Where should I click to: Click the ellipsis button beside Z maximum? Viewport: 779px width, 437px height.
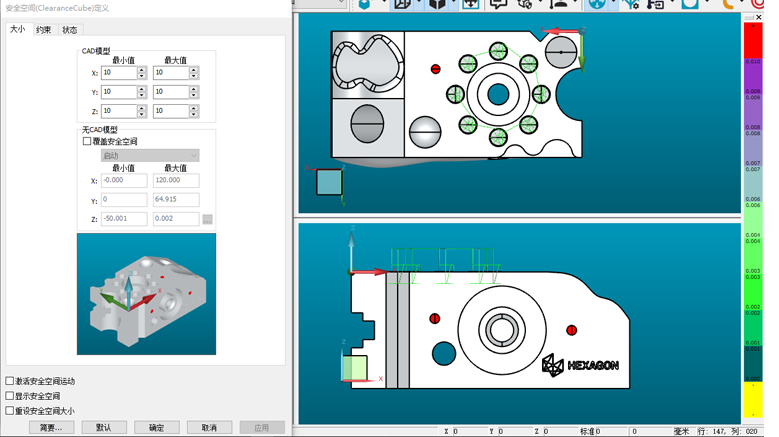[207, 219]
